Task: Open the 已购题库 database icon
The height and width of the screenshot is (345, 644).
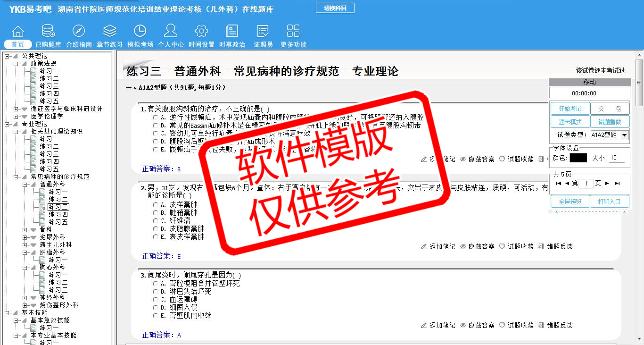Action: coord(48,32)
